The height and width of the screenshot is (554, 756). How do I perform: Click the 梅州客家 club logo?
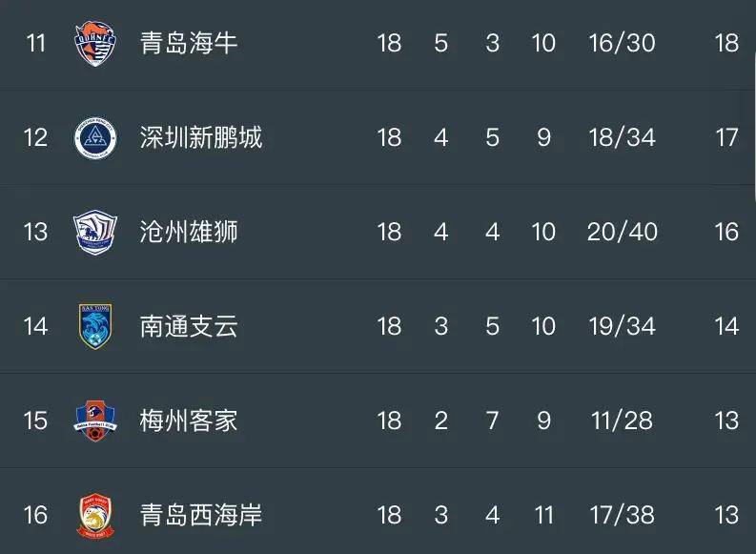(95, 421)
